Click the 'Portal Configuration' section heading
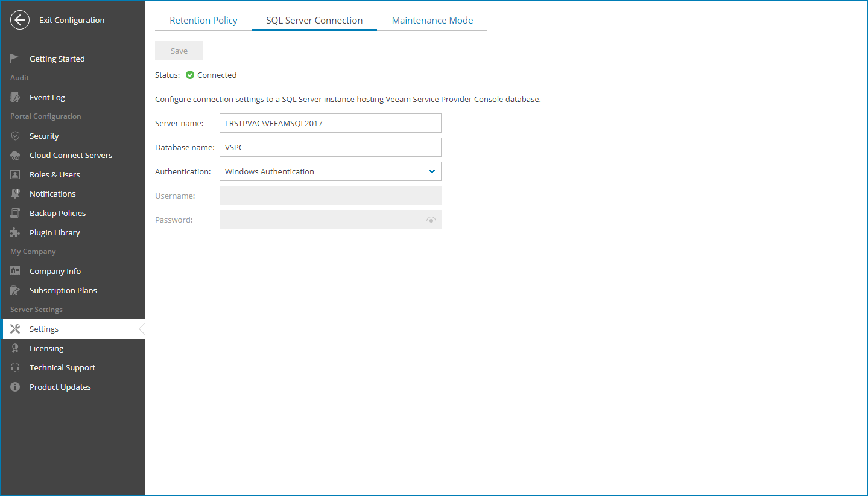This screenshot has width=868, height=496. point(46,116)
